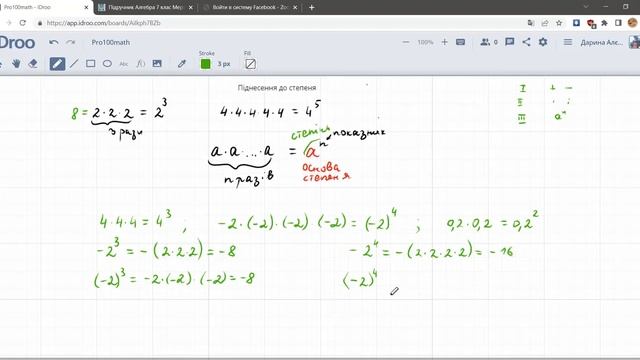The width and height of the screenshot is (640, 360).
Task: Open the browser Extensions puzzle icon
Action: coord(604,23)
